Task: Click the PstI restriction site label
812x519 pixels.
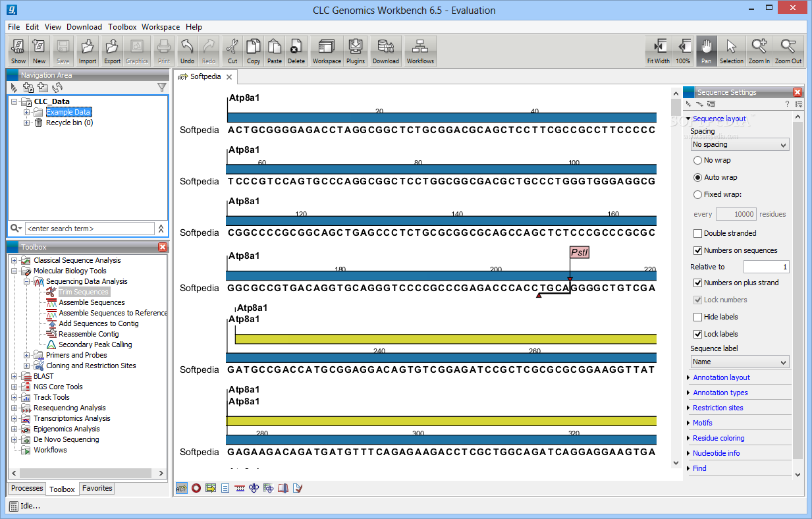Action: pos(580,252)
